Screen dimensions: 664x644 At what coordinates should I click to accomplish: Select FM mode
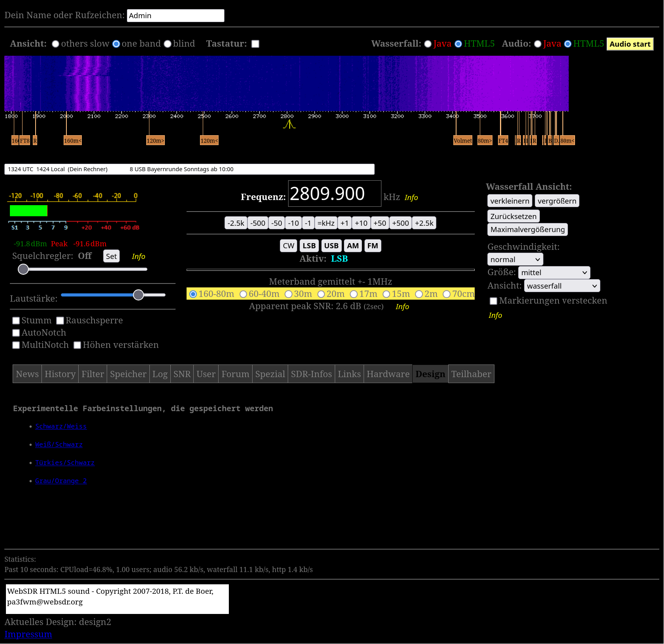point(373,246)
